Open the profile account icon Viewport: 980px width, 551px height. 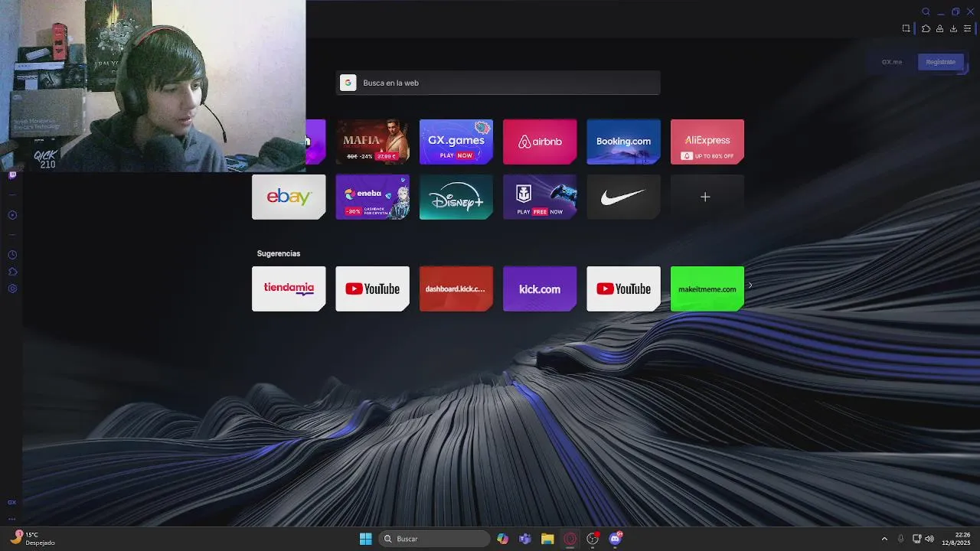939,28
